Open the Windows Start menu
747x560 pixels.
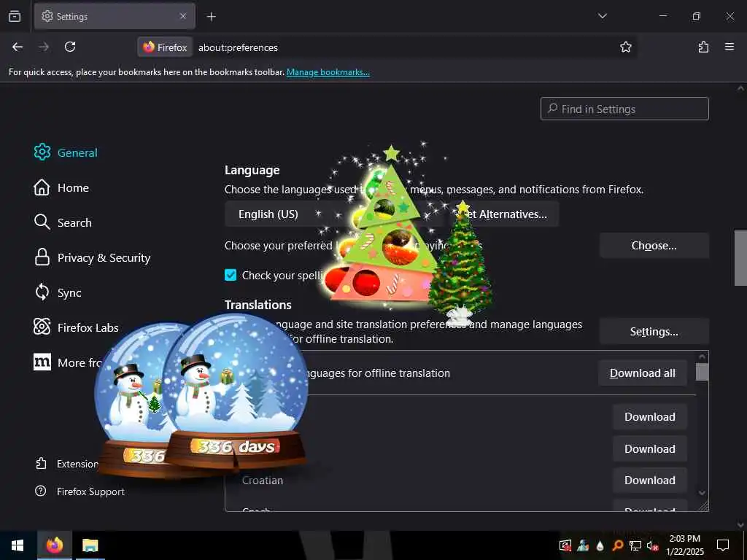point(18,545)
